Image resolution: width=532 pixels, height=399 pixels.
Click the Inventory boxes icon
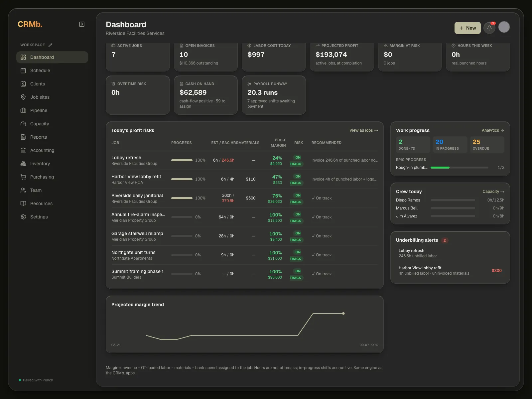[x=23, y=164]
